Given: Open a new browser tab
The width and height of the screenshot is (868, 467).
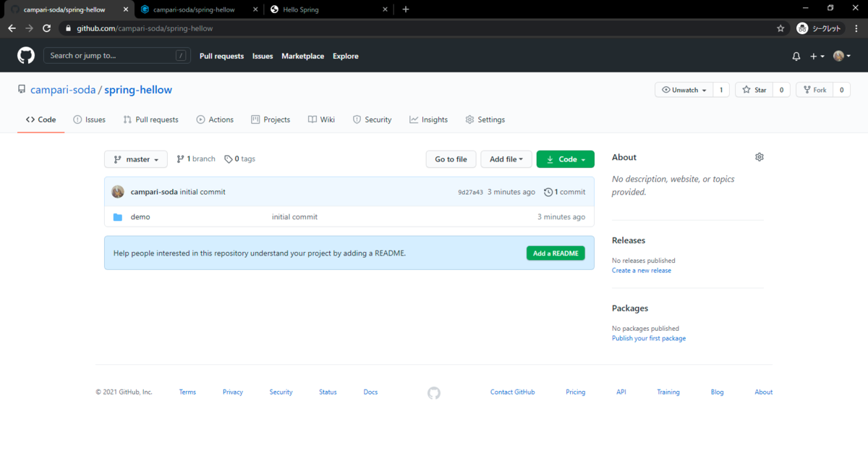Looking at the screenshot, I should click(406, 9).
